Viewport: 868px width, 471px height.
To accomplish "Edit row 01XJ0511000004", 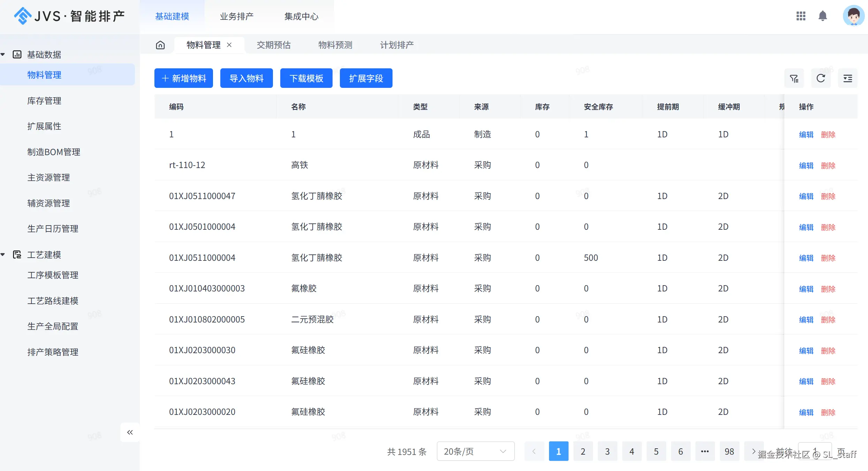I will 806,258.
